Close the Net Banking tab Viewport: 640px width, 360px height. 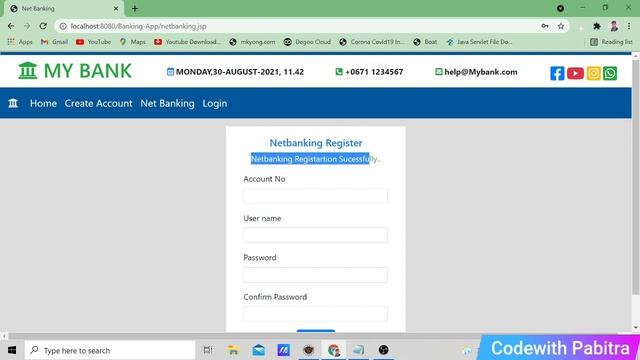click(116, 9)
